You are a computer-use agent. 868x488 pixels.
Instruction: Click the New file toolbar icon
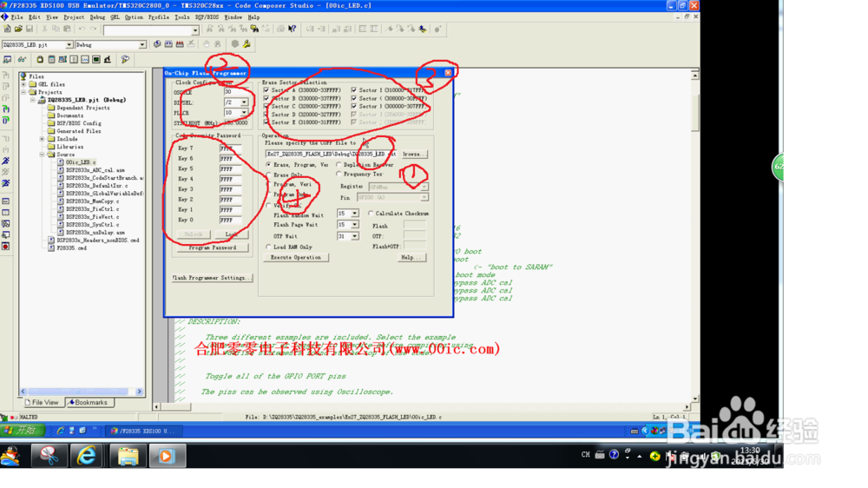[x=7, y=29]
